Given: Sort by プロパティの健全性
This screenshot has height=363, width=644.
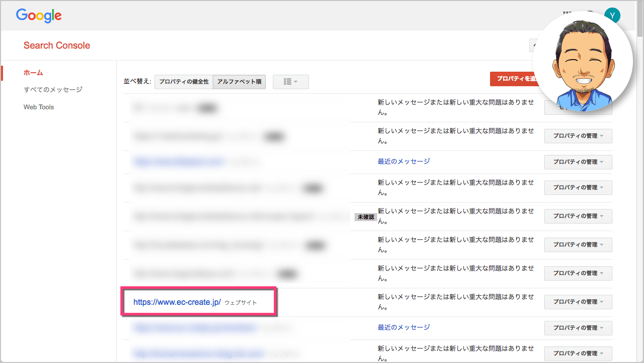Looking at the screenshot, I should (184, 82).
